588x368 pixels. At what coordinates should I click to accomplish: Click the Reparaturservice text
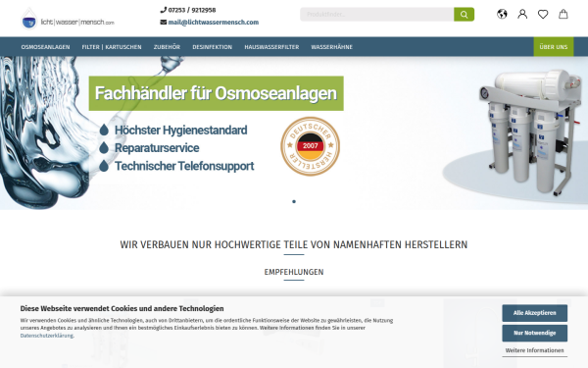coord(157,148)
